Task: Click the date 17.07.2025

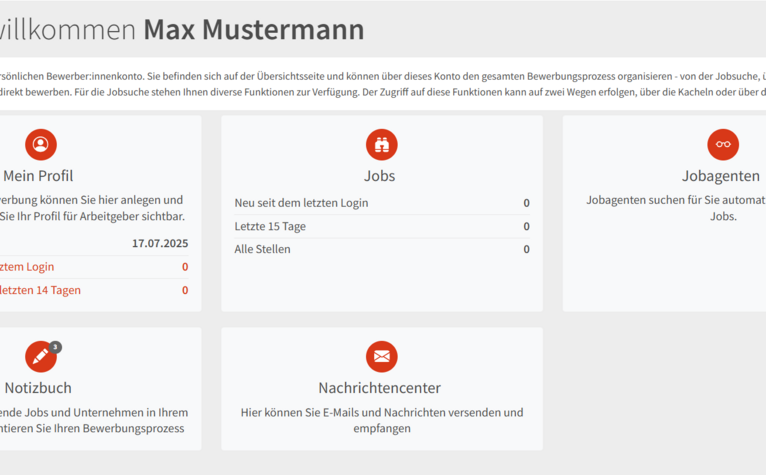Action: click(x=160, y=243)
